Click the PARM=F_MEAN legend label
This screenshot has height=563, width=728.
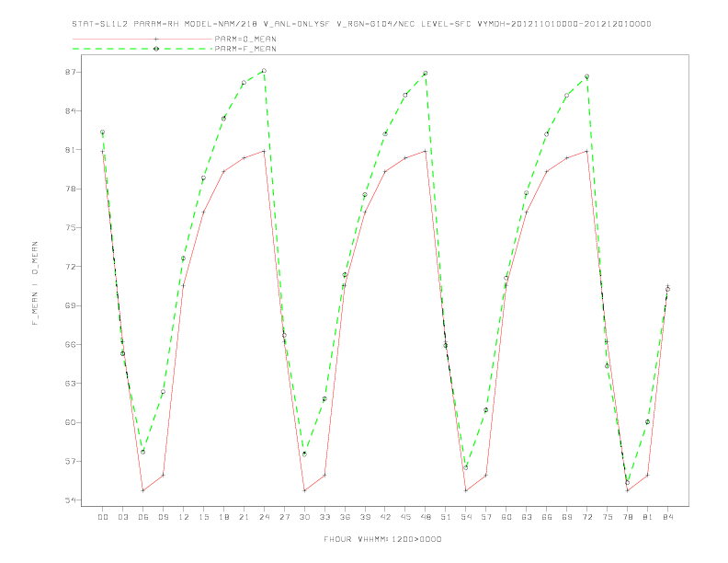[x=245, y=49]
